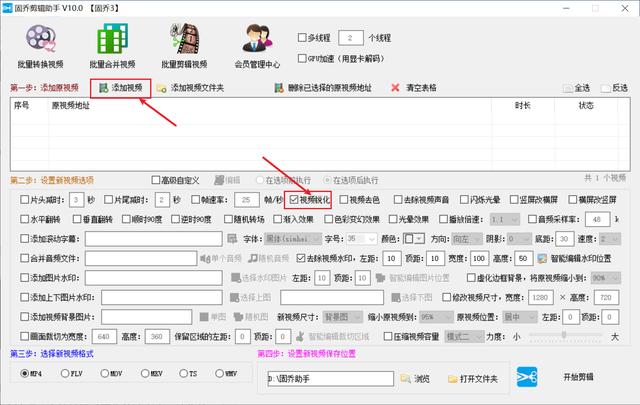The height and width of the screenshot is (405, 640).
Task: Open 会员管理中心 icon
Action: click(257, 39)
